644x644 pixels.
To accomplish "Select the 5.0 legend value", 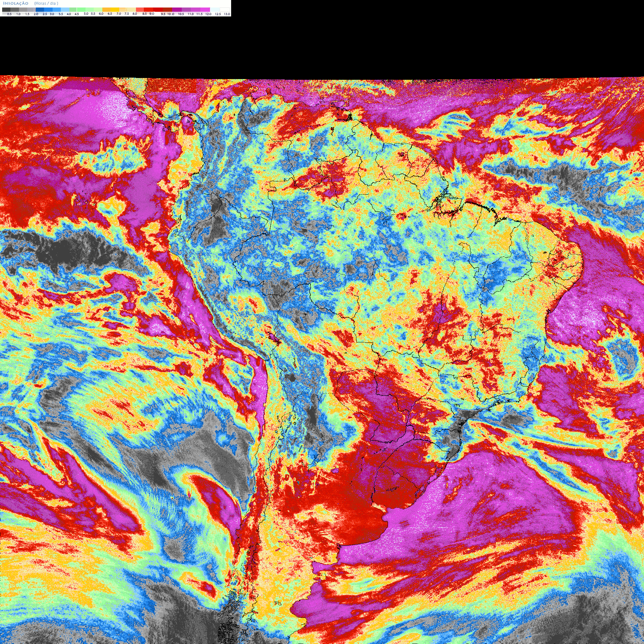I will (86, 14).
